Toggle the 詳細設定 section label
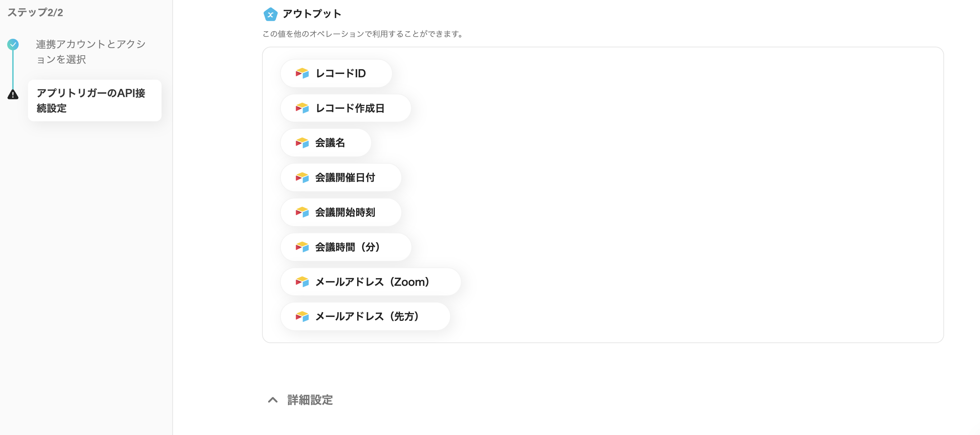This screenshot has width=980, height=435. (x=310, y=399)
